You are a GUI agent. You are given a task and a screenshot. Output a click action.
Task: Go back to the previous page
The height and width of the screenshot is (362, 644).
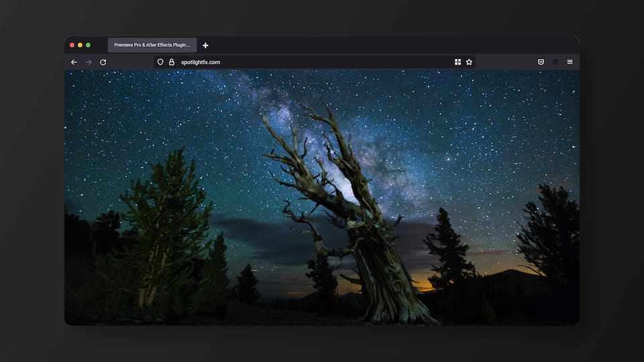[x=74, y=62]
